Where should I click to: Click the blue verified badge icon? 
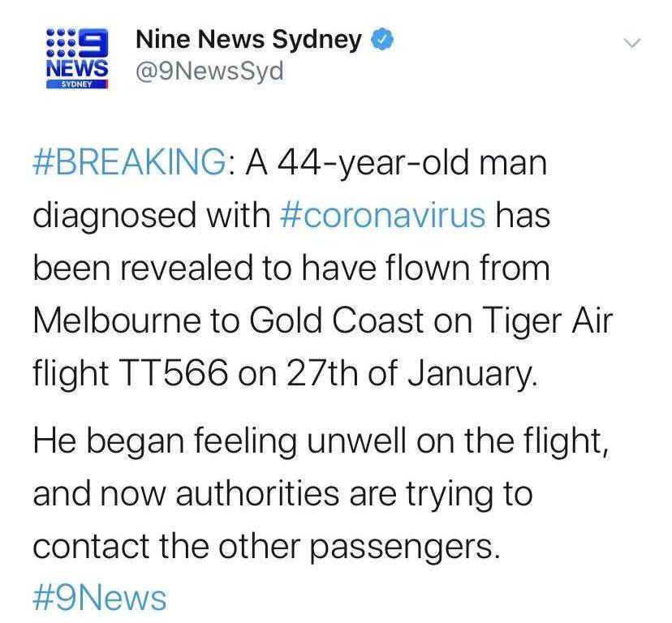(x=382, y=40)
